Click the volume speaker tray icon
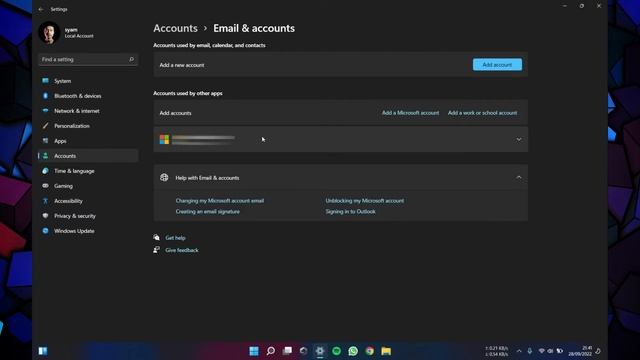This screenshot has width=640, height=360. [x=550, y=351]
